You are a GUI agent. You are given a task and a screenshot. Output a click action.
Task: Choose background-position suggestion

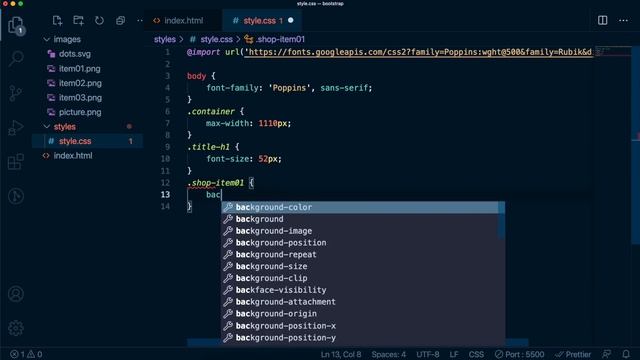tap(360, 242)
